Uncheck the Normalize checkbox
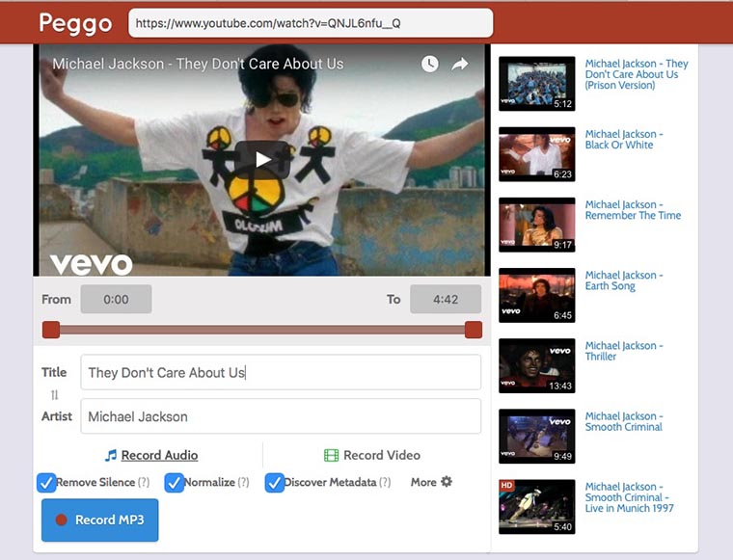This screenshot has width=733, height=560. pos(174,483)
